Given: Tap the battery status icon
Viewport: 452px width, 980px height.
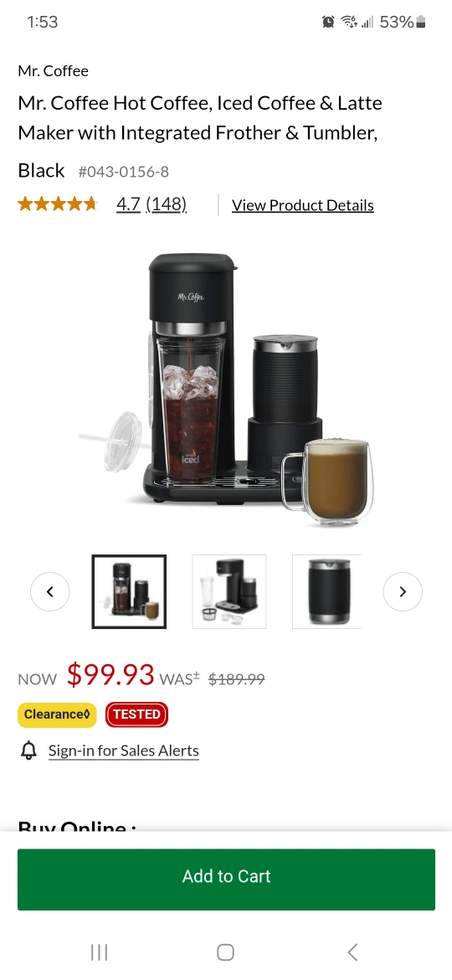Looking at the screenshot, I should [x=421, y=22].
